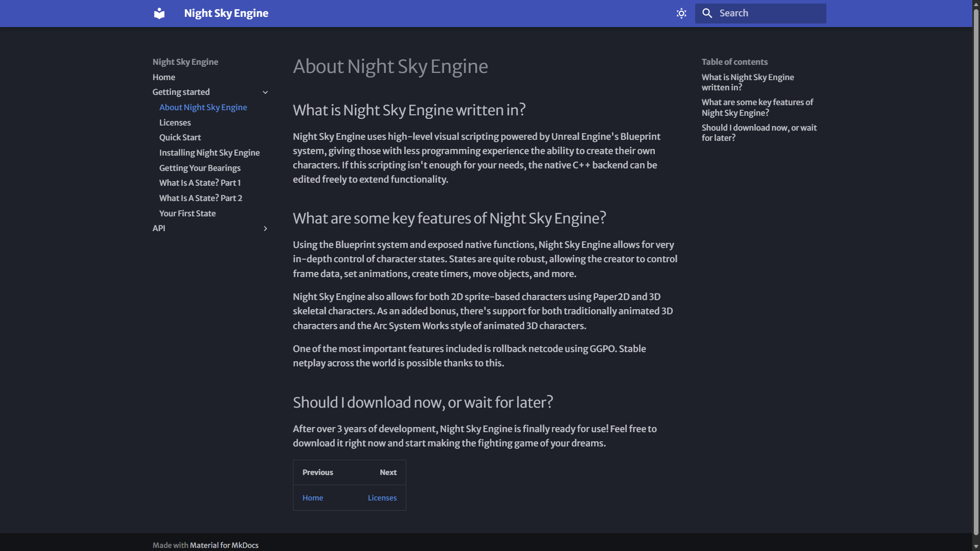Open What Is A State? Part 2

[201, 198]
